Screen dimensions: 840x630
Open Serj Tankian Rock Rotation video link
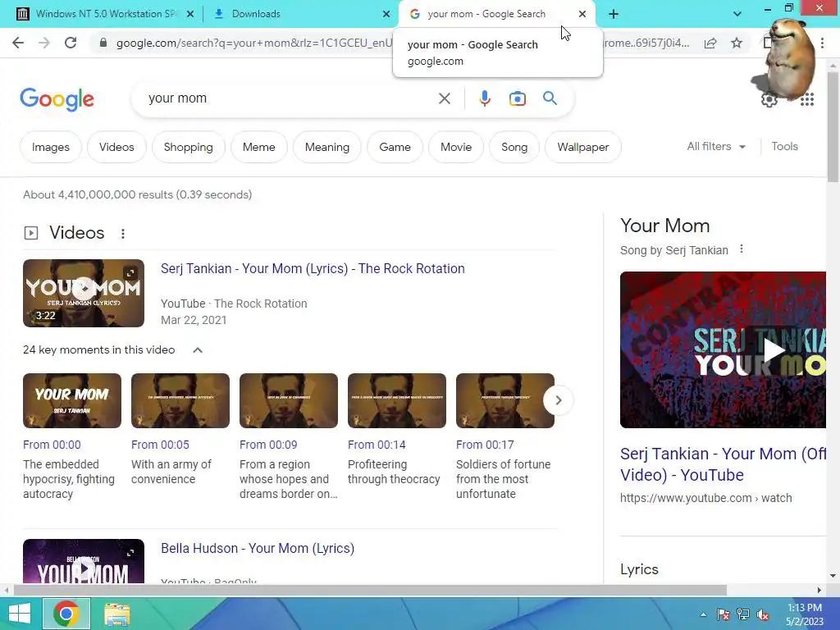point(313,268)
